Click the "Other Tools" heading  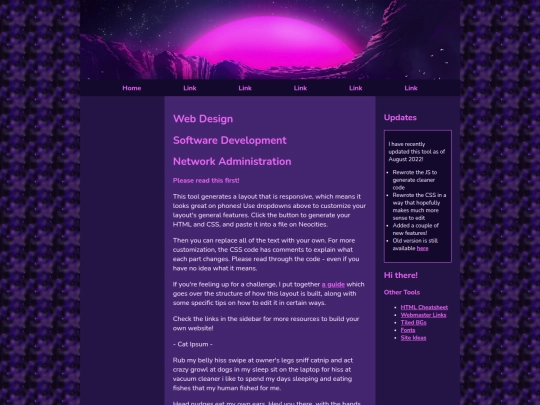(402, 292)
